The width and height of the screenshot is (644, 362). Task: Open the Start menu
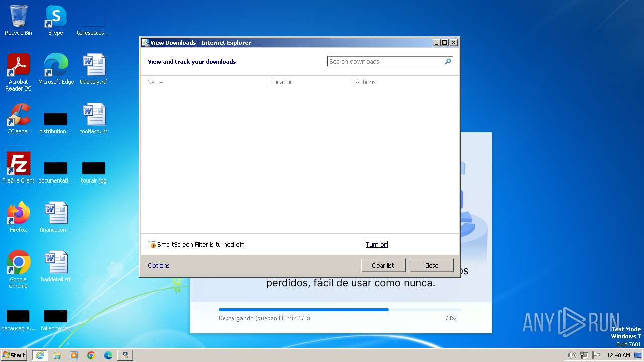(x=14, y=355)
